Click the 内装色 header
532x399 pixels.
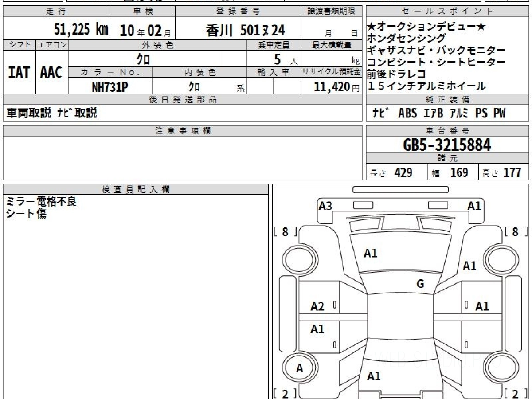199,72
